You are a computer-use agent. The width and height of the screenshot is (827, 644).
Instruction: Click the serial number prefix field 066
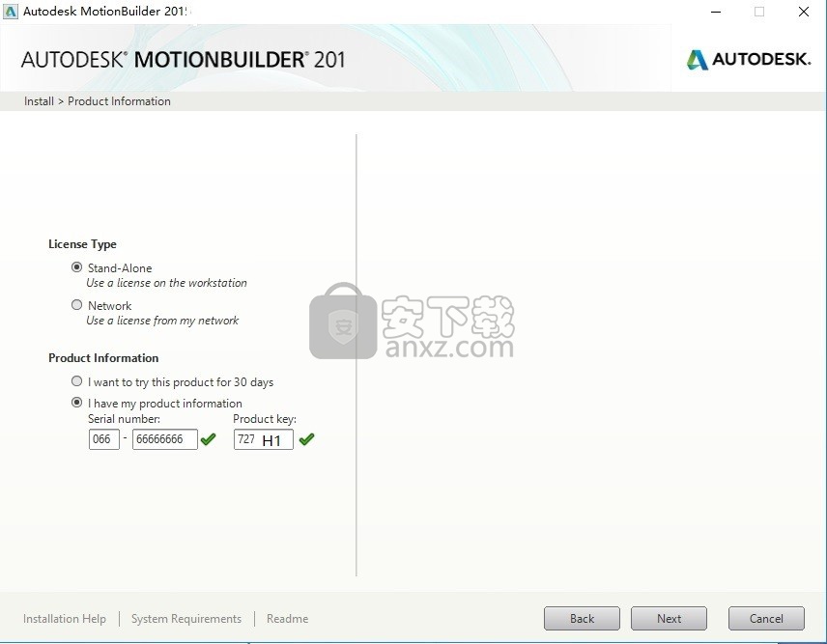tap(104, 439)
